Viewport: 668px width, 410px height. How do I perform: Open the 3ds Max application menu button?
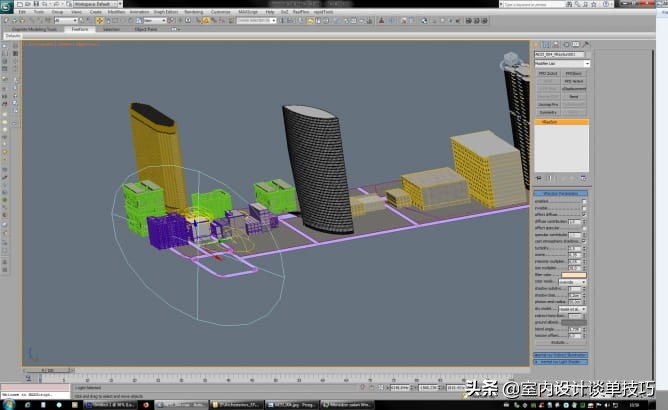pos(7,4)
